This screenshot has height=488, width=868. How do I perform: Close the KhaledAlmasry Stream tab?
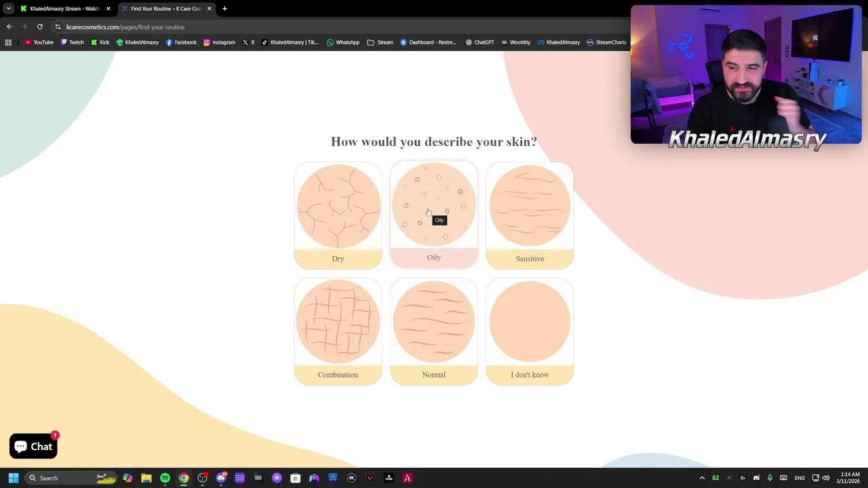pos(108,9)
